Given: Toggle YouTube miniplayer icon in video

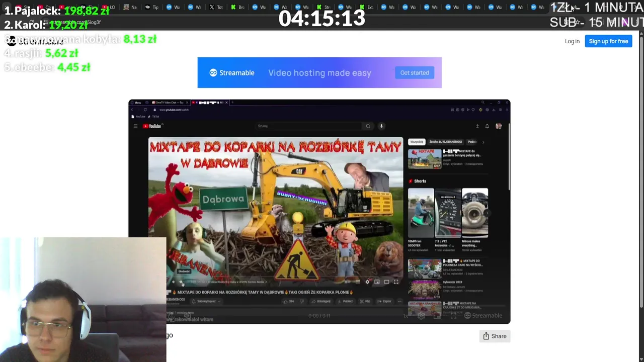Looking at the screenshot, I should pos(377,282).
